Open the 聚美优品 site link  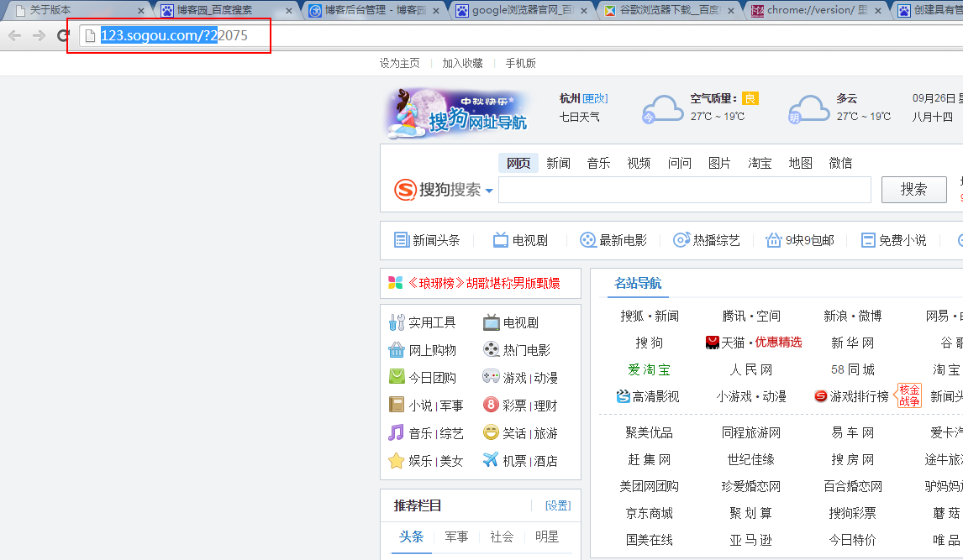pos(650,433)
